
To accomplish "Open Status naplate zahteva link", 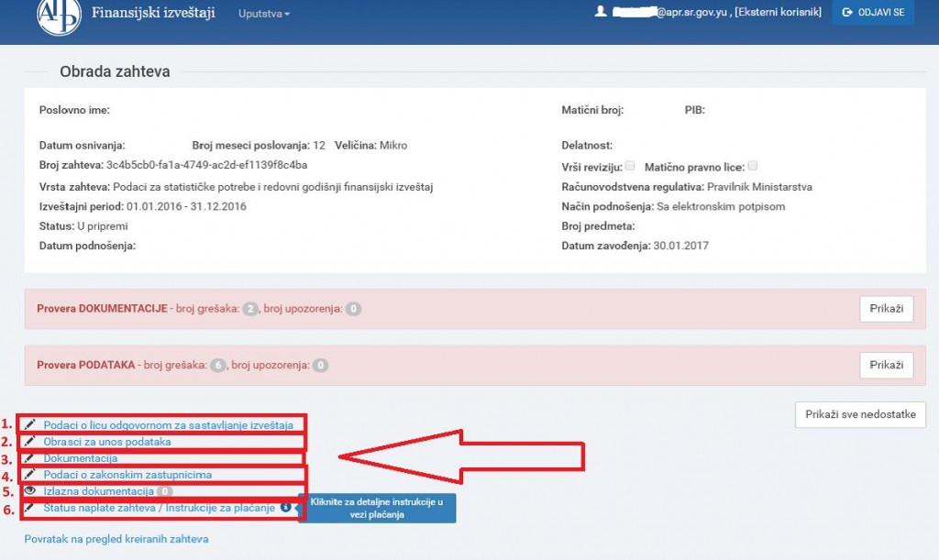I will tap(160, 508).
